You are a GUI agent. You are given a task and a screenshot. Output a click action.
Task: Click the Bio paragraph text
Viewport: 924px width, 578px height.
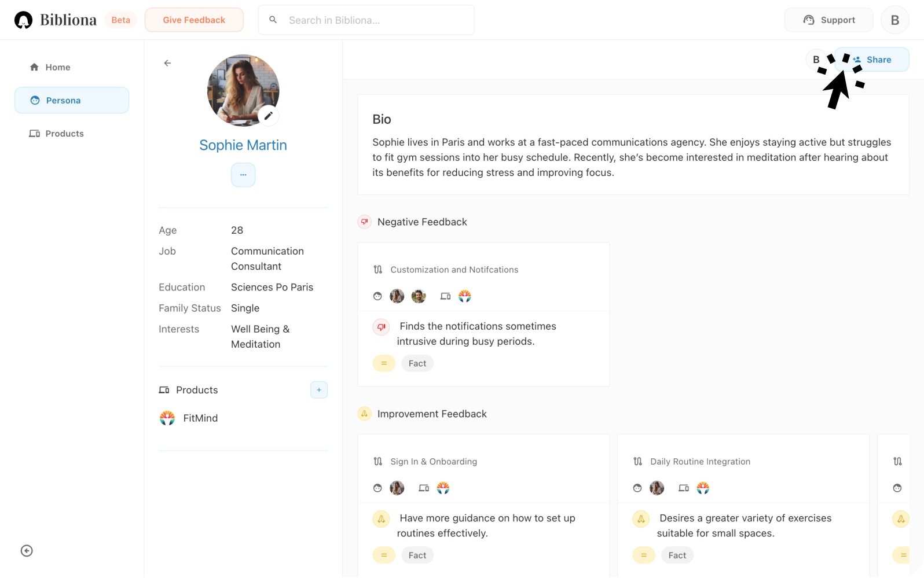tap(632, 157)
